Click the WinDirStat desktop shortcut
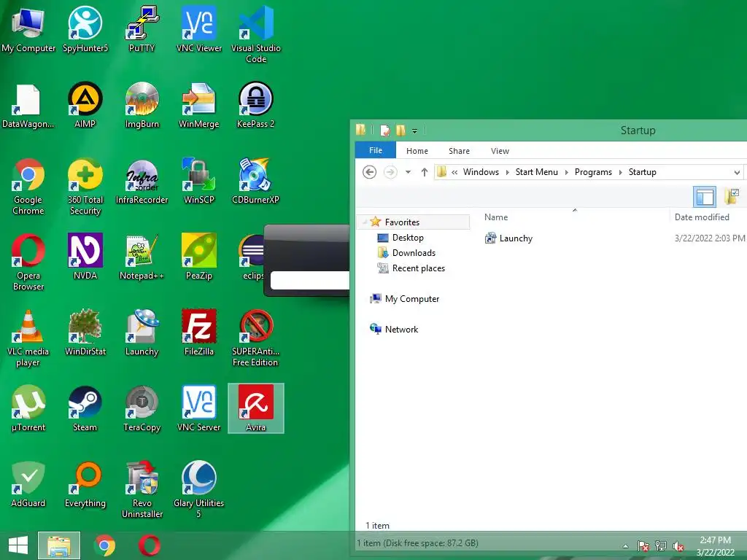This screenshot has width=747, height=560. click(85, 332)
